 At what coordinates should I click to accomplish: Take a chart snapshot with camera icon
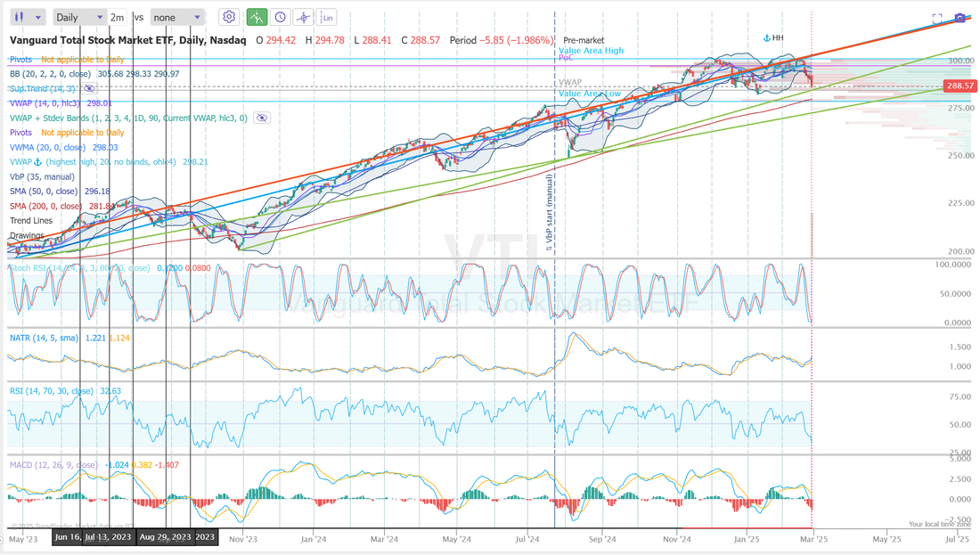960,19
